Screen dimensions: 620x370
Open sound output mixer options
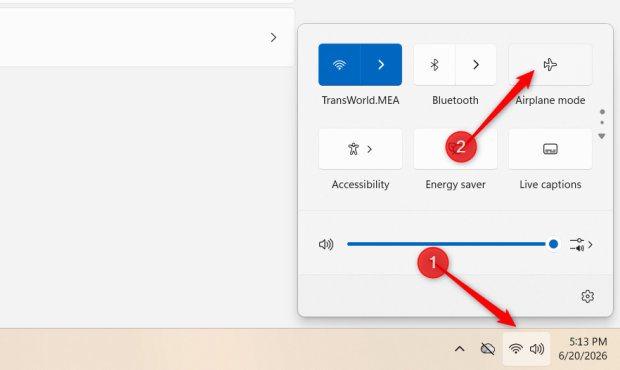581,244
